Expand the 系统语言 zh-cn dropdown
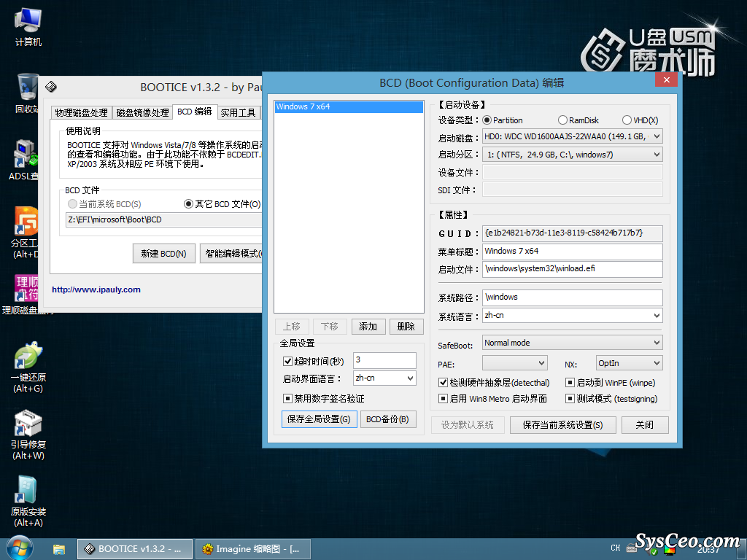Viewport: 747px width, 560px height. point(657,315)
